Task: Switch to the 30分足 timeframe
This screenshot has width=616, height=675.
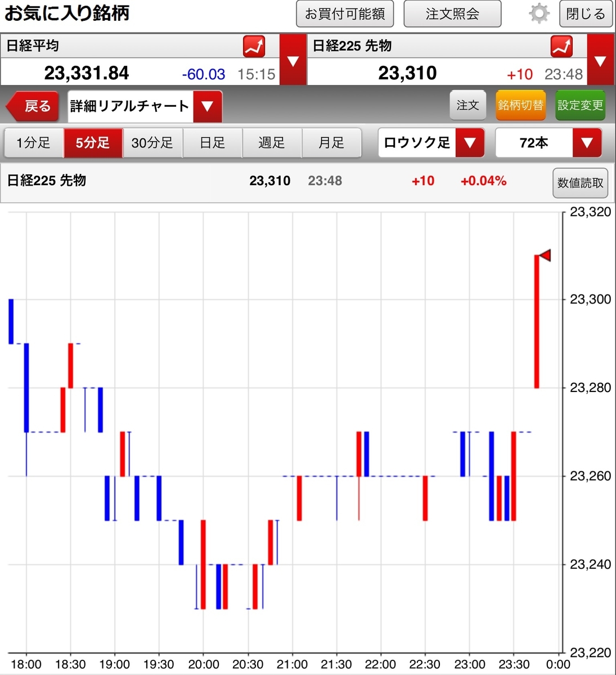Action: [x=152, y=143]
